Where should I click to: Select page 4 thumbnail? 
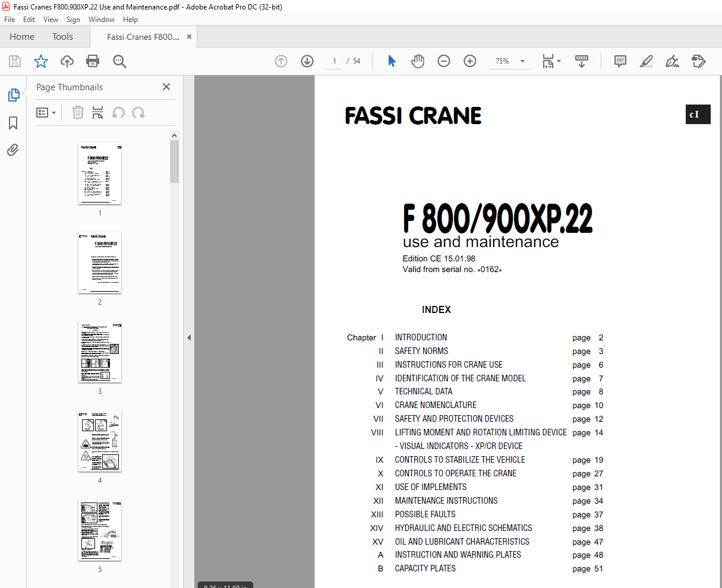(x=100, y=441)
